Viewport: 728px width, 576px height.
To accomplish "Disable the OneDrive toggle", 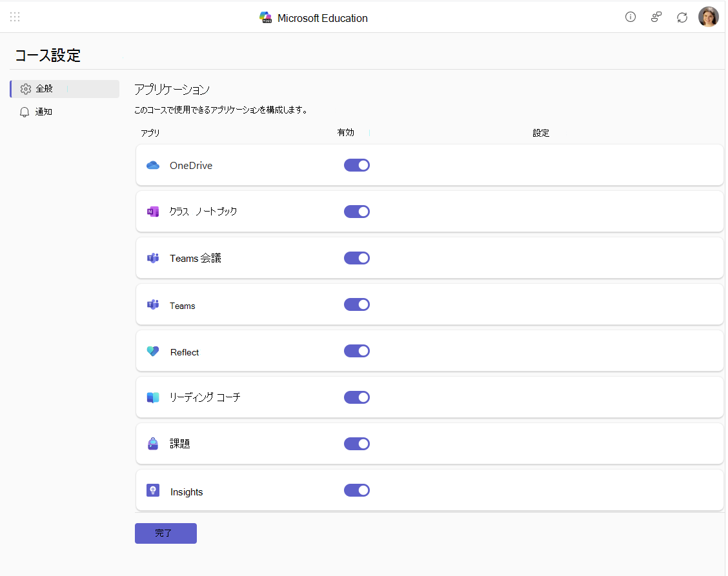I will coord(356,165).
